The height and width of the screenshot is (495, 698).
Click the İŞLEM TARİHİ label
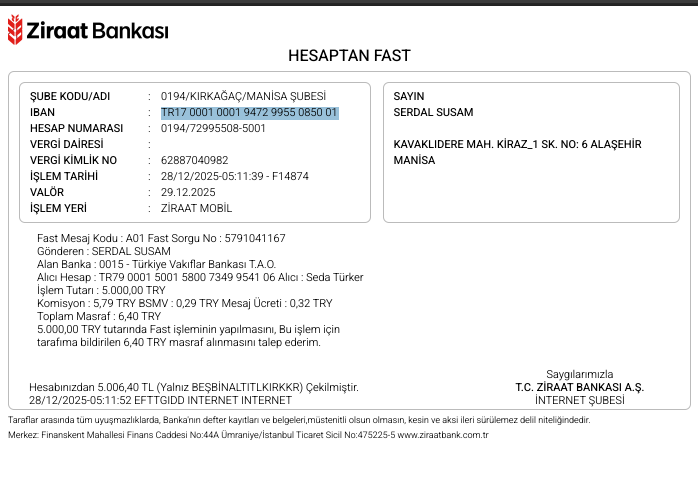pos(64,177)
